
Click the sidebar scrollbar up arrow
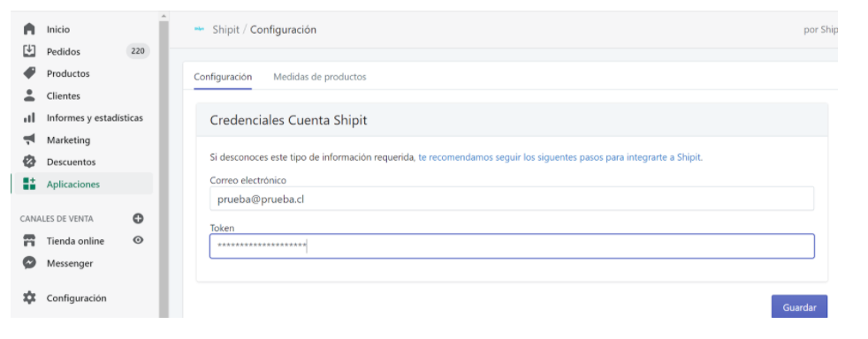pyautogui.click(x=164, y=16)
